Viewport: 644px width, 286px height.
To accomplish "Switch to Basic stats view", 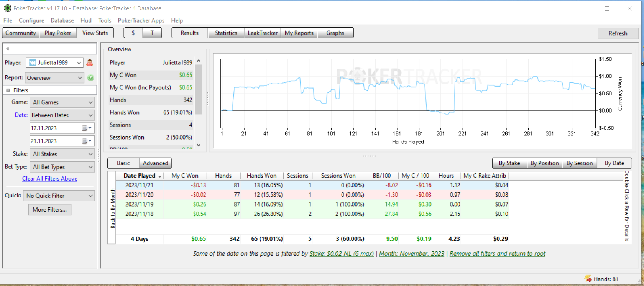I will 123,163.
